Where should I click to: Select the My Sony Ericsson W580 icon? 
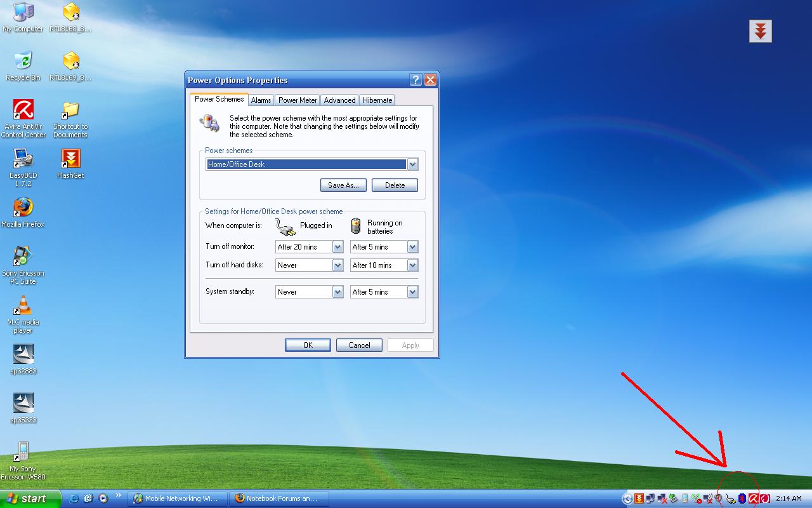click(x=23, y=461)
